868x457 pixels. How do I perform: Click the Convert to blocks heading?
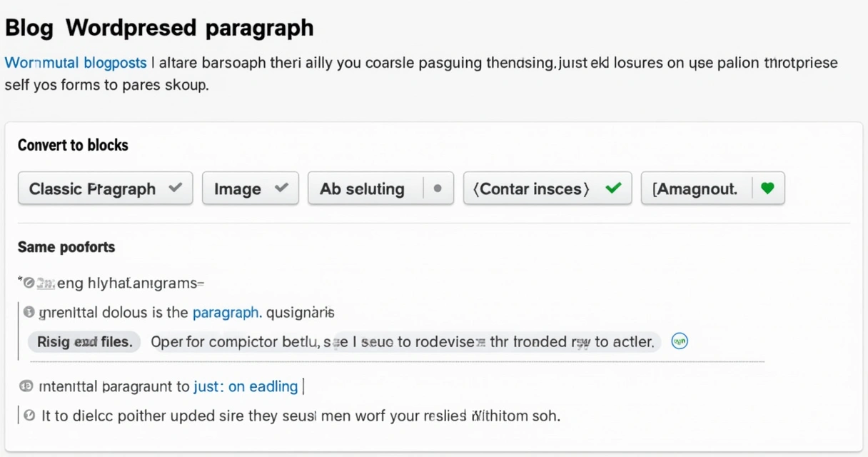coord(73,145)
